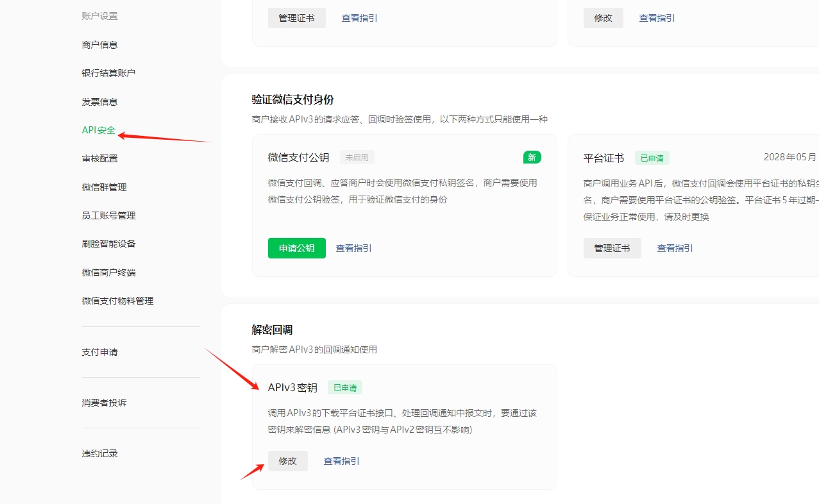Open 违约记录 in the sidebar
Screen dimensions: 819x504
99,453
